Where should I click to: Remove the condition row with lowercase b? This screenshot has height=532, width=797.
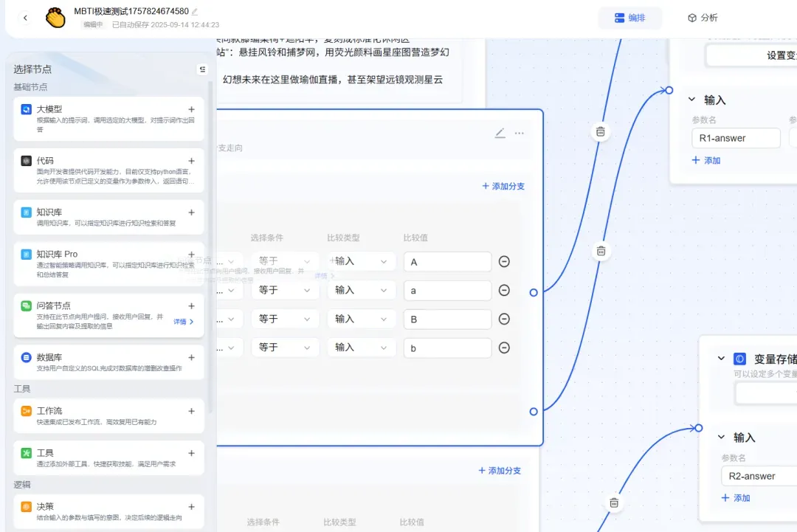[x=504, y=348]
